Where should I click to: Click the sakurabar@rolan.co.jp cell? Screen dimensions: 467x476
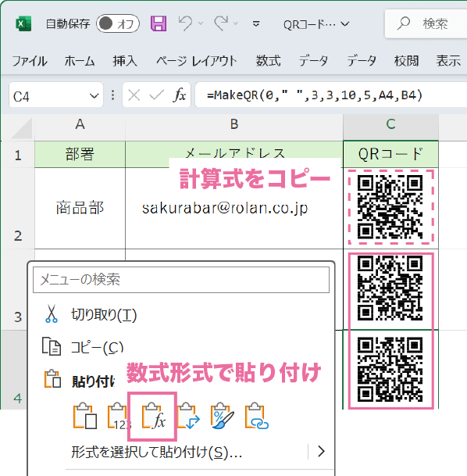(234, 208)
